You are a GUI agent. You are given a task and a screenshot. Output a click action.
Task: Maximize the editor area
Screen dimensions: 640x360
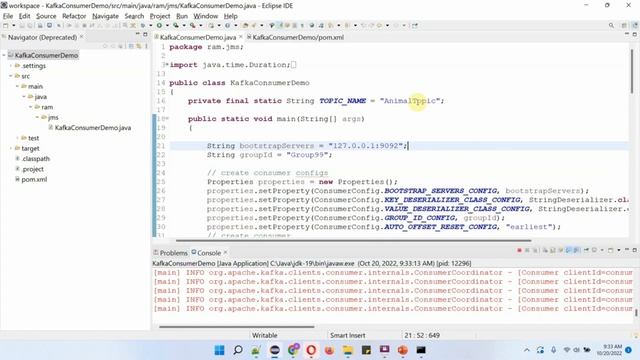(634, 34)
